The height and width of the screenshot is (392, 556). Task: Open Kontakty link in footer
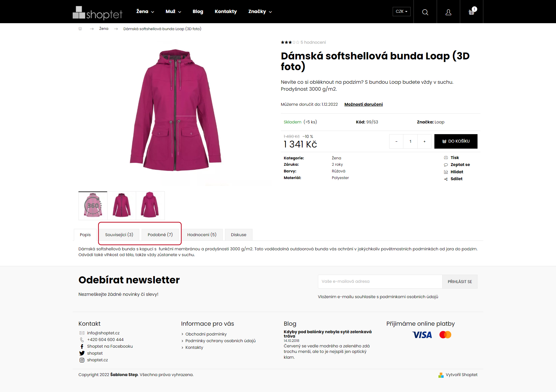tap(194, 347)
